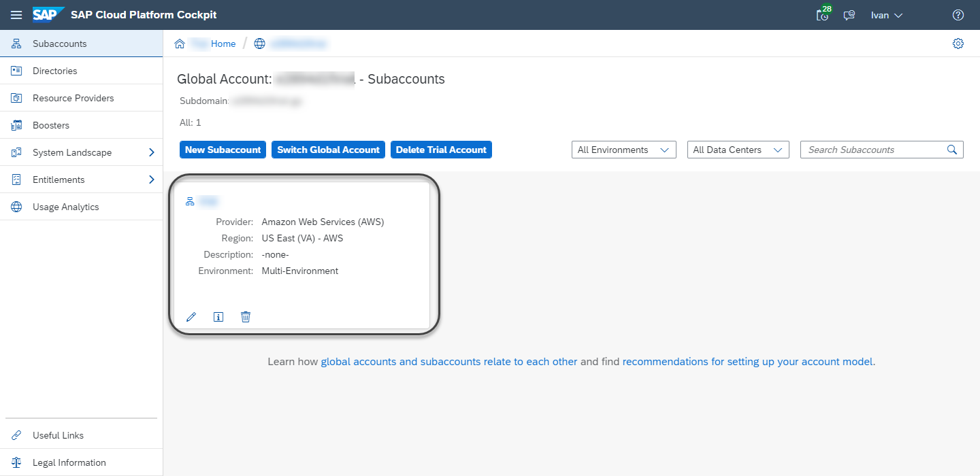Click the Resource Providers sidebar icon

click(17, 98)
